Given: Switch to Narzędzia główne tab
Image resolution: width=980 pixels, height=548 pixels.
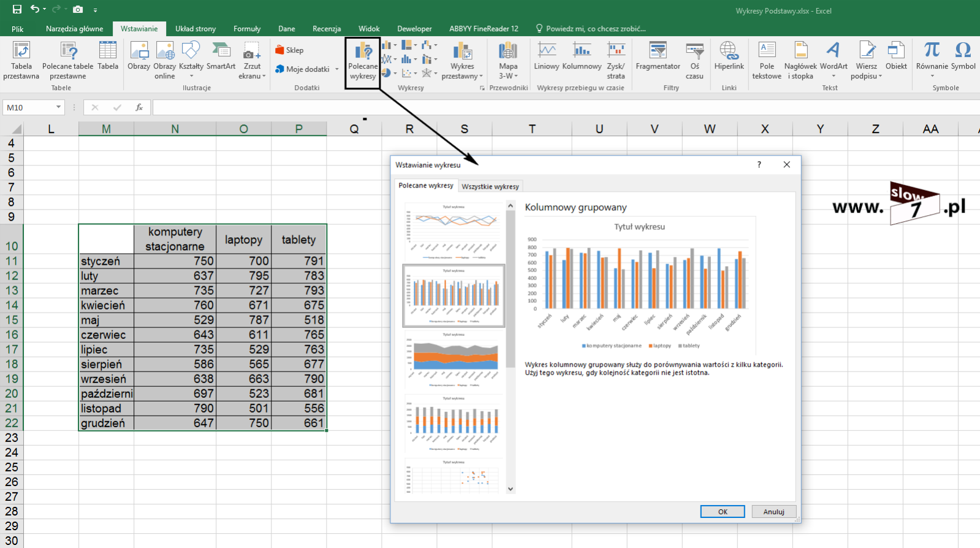Looking at the screenshot, I should (x=74, y=29).
